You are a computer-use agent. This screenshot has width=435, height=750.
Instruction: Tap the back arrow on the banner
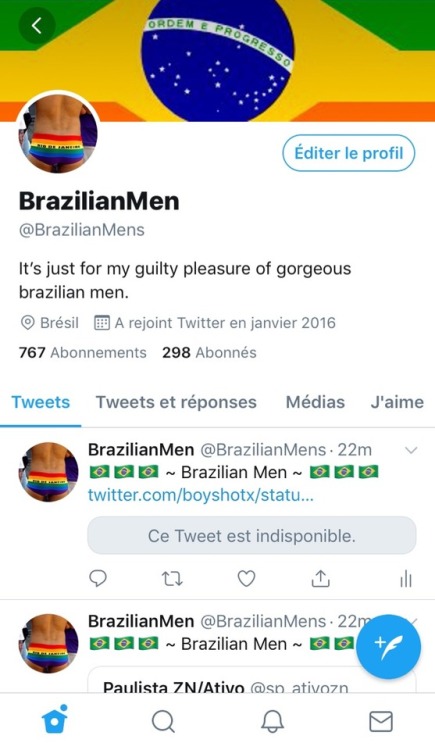pos(37,26)
